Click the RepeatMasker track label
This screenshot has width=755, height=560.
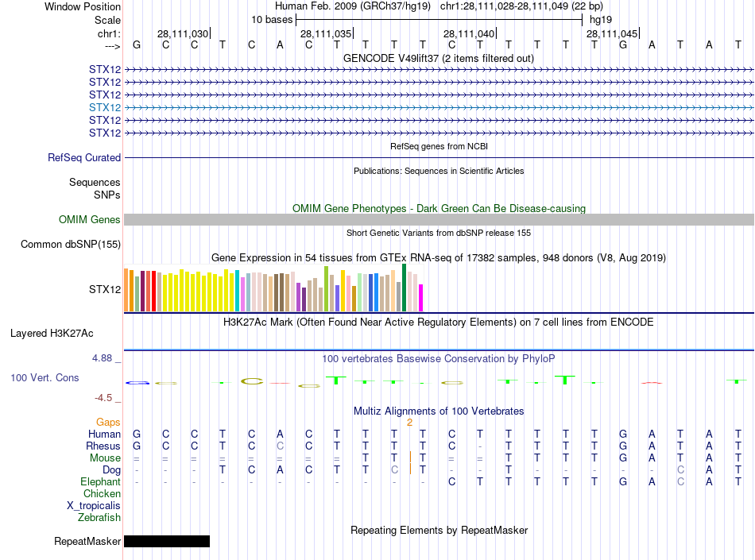click(x=87, y=542)
